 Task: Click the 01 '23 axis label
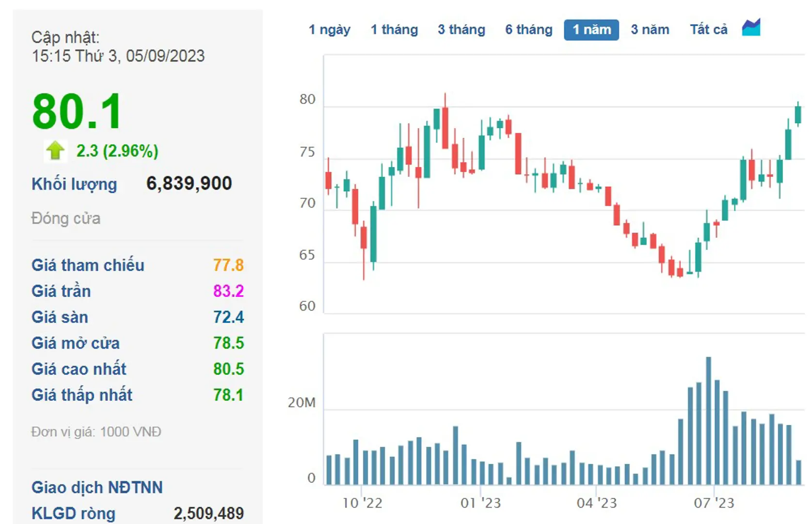pos(480,503)
